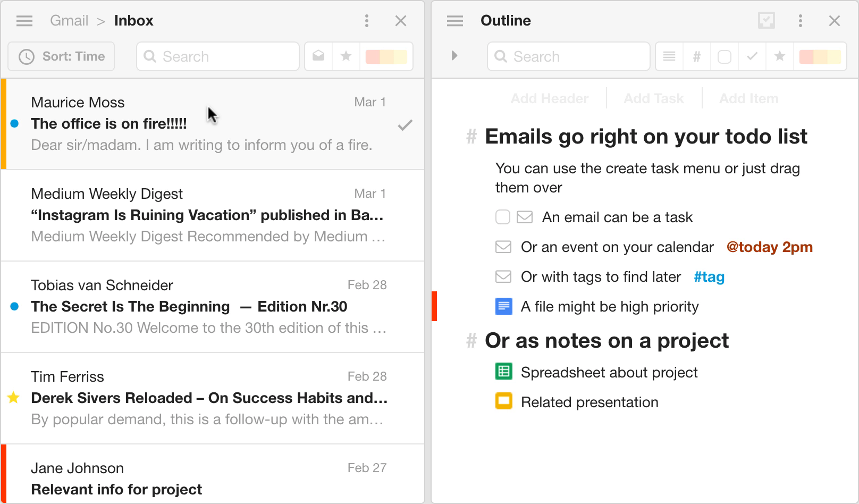Open the Sheets icon for Spreadsheet about project

tap(503, 371)
